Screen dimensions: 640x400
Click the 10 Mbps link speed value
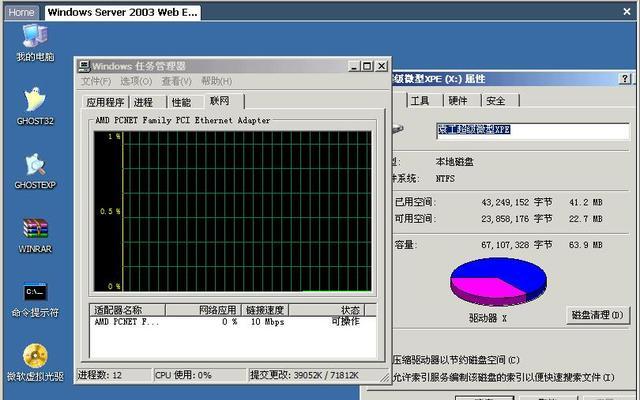tap(267, 322)
